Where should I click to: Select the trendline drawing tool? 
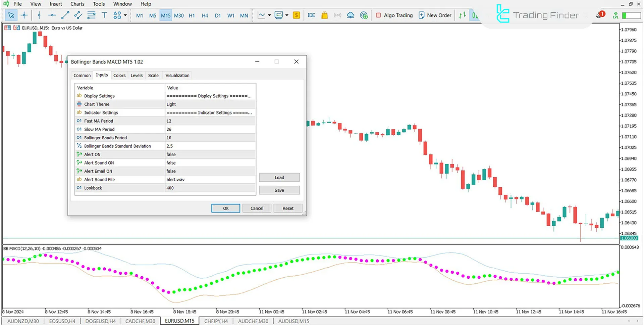coord(65,15)
